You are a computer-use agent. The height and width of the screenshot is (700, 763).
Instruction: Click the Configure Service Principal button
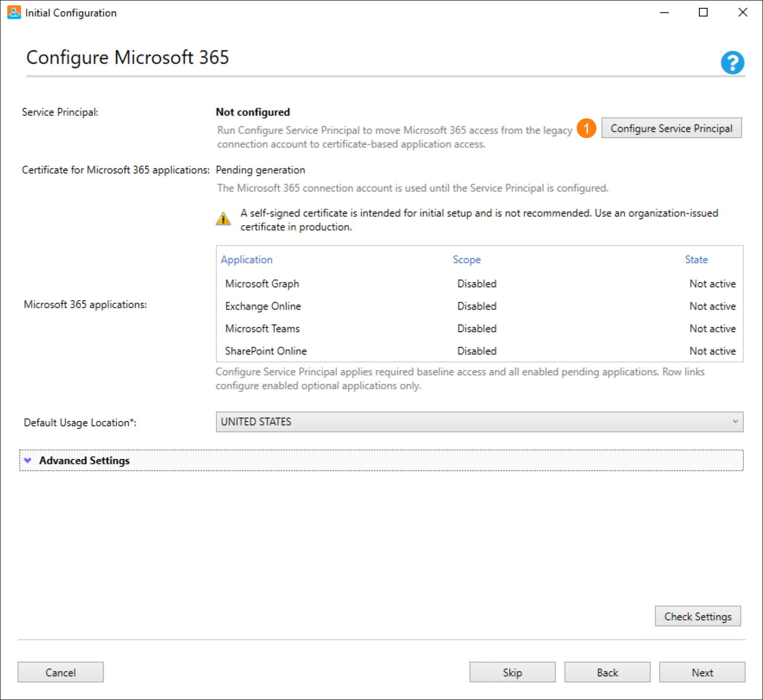click(x=671, y=128)
